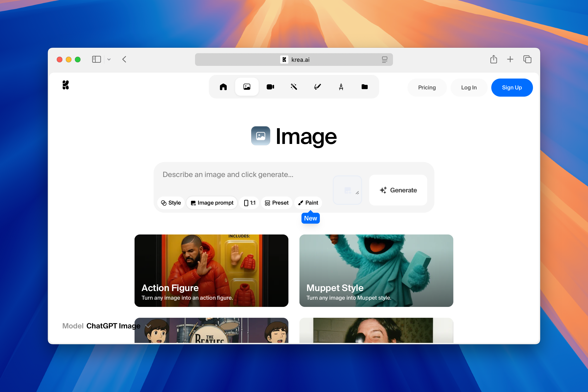Viewport: 588px width, 392px height.
Task: Switch to the Image generation tab
Action: pos(247,87)
